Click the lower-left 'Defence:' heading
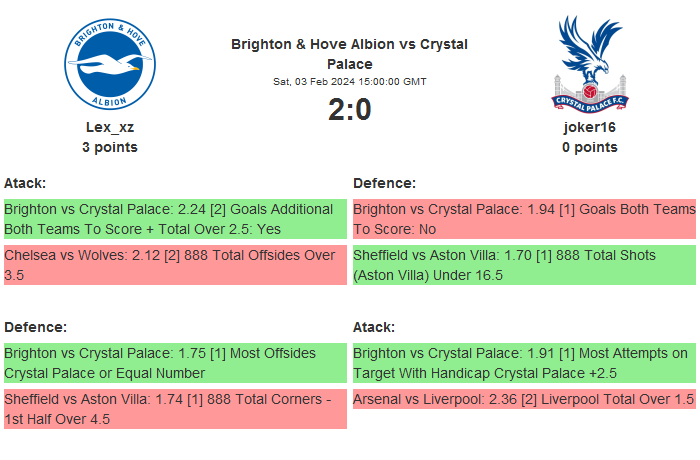The width and height of the screenshot is (700, 460). (35, 327)
